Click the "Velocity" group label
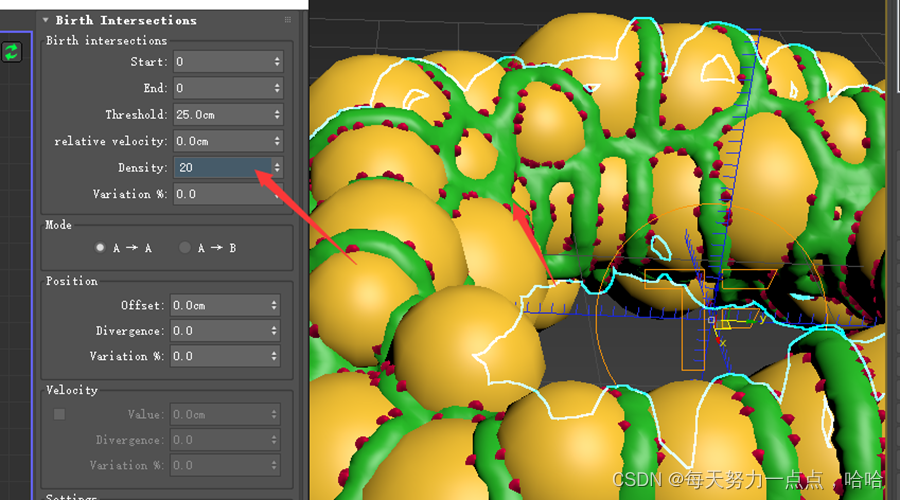 (72, 390)
